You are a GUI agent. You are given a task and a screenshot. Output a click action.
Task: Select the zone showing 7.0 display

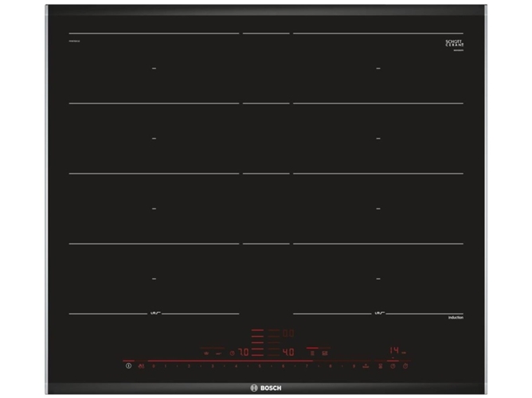click(x=244, y=353)
